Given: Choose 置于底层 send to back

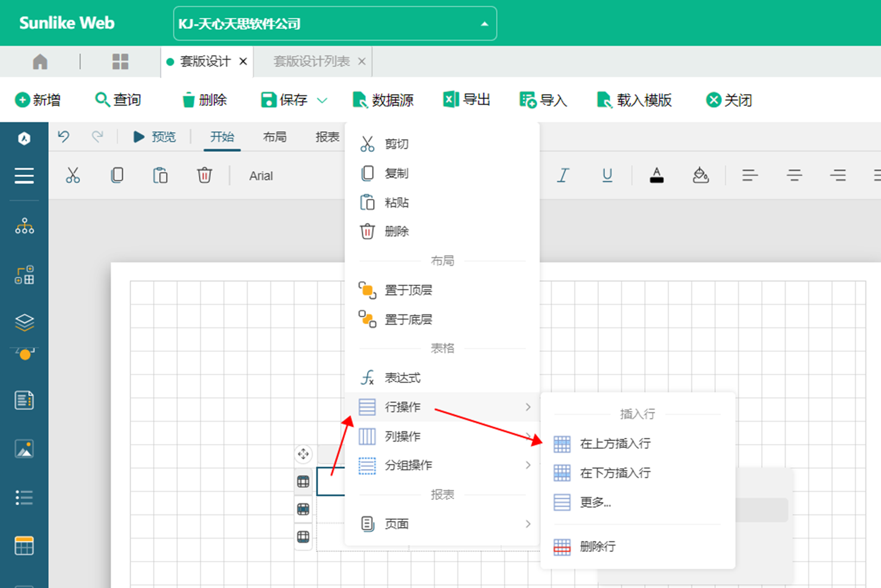Looking at the screenshot, I should pyautogui.click(x=442, y=319).
